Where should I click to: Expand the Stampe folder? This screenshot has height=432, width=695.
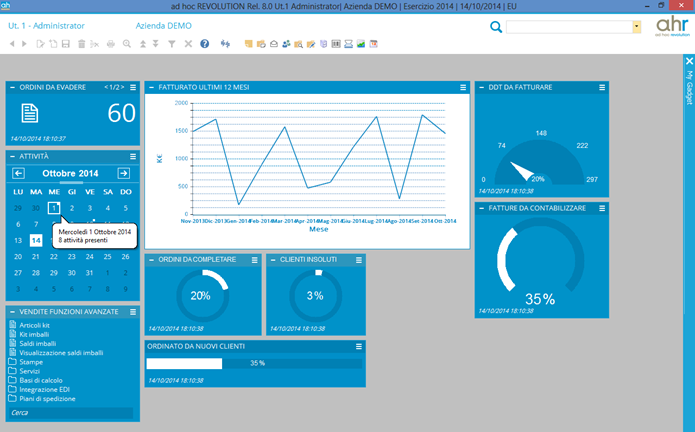(31, 362)
